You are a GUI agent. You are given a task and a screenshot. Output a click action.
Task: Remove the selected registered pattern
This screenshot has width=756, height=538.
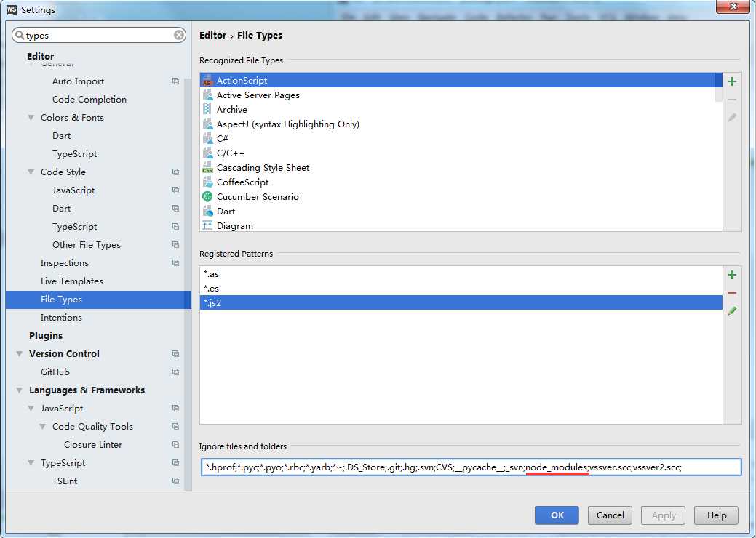[x=732, y=293]
